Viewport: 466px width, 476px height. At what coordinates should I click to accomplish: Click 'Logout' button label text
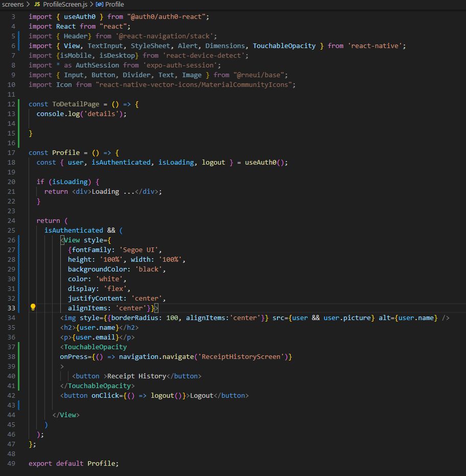click(202, 396)
